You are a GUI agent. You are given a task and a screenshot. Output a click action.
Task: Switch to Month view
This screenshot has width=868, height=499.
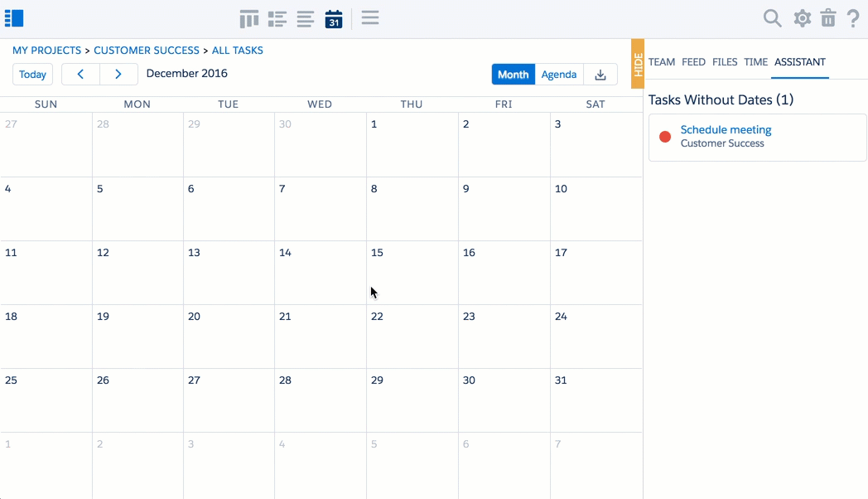tap(514, 75)
